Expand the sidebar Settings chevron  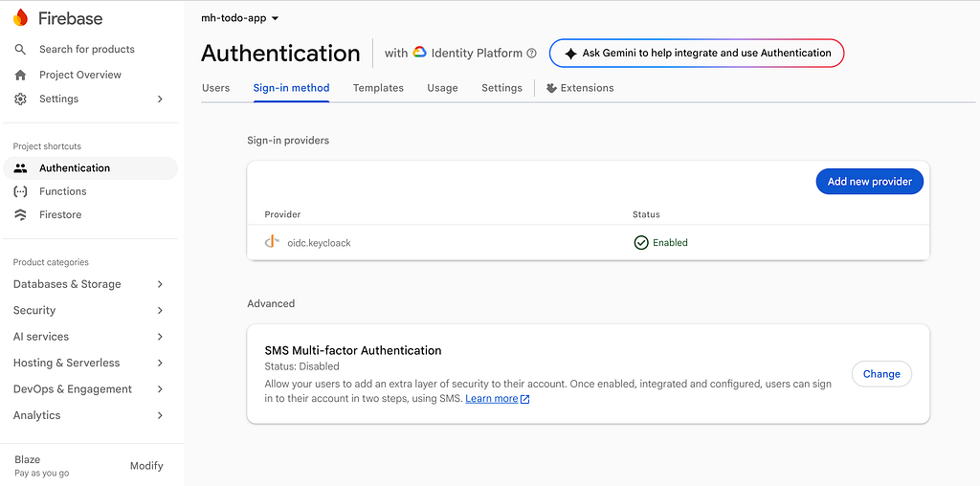160,99
